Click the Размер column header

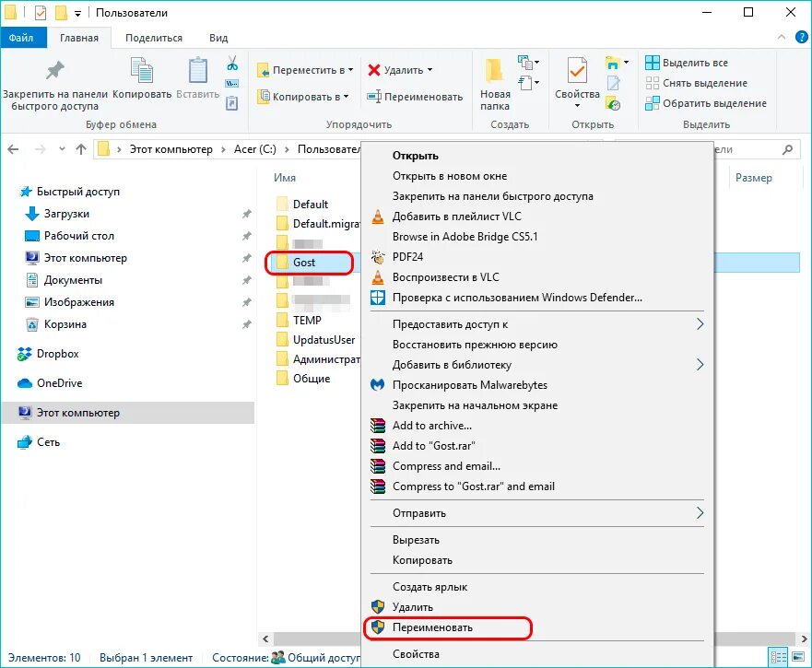click(x=754, y=178)
